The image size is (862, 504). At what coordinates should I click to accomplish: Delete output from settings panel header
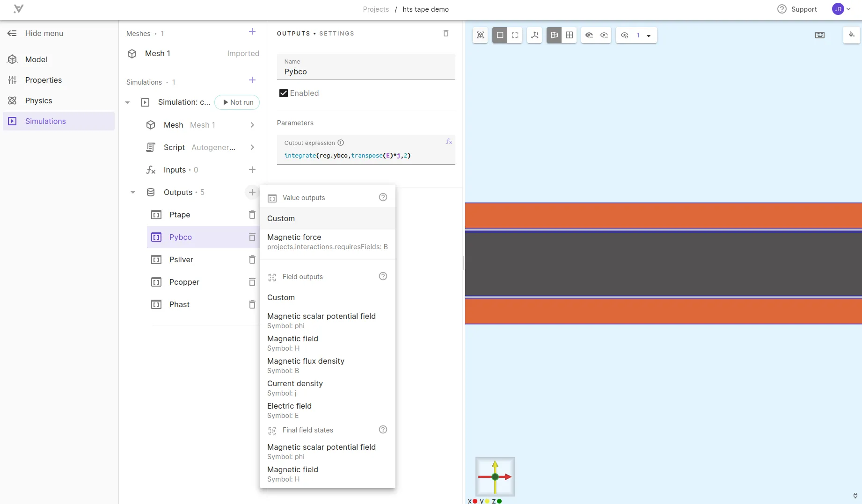tap(446, 33)
